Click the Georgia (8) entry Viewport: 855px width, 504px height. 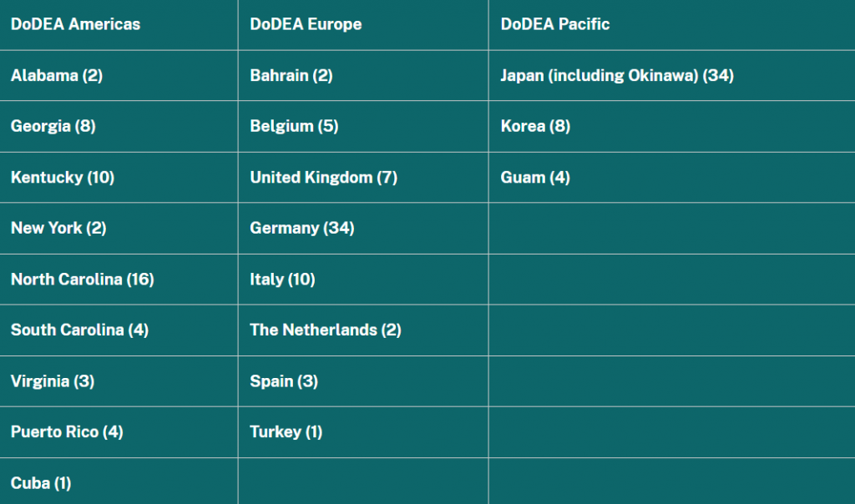[x=53, y=127]
